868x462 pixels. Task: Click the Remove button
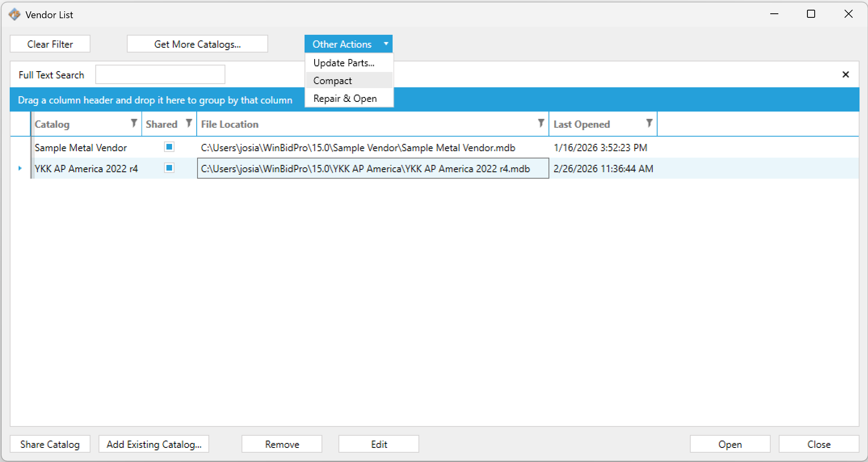pyautogui.click(x=282, y=444)
